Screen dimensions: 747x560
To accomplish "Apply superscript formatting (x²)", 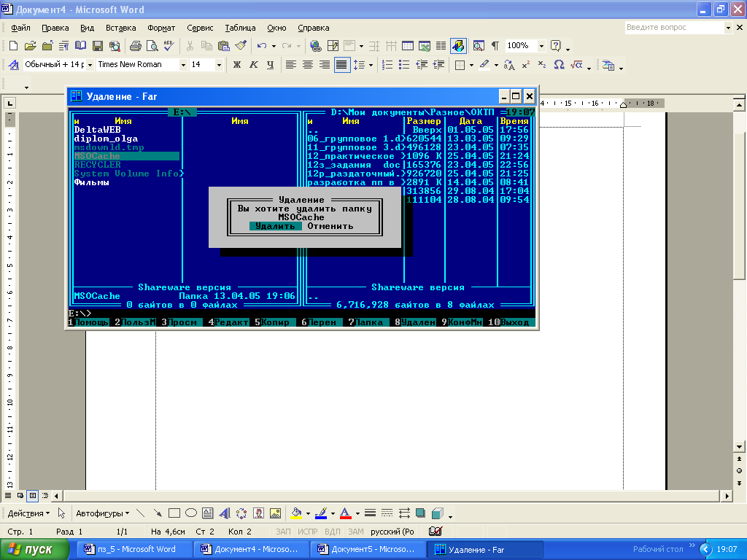I will 525,65.
